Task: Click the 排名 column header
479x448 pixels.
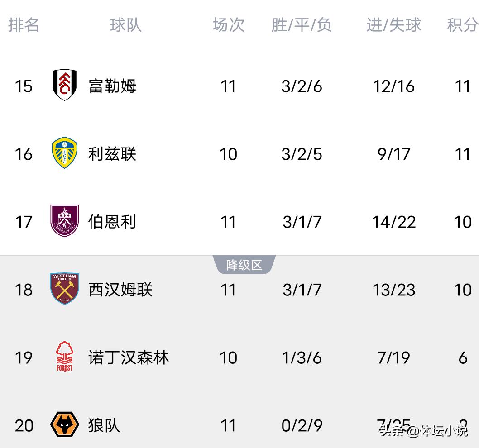Action: pos(24,25)
